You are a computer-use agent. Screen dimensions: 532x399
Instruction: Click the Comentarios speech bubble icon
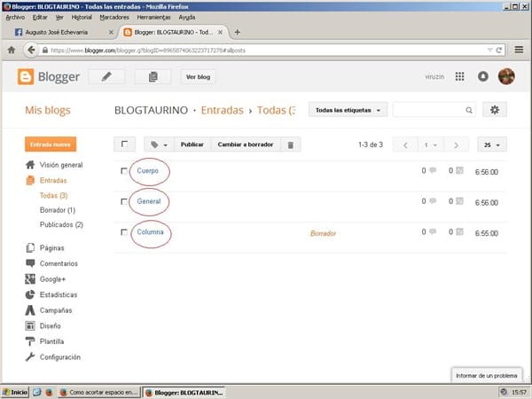tap(30, 263)
